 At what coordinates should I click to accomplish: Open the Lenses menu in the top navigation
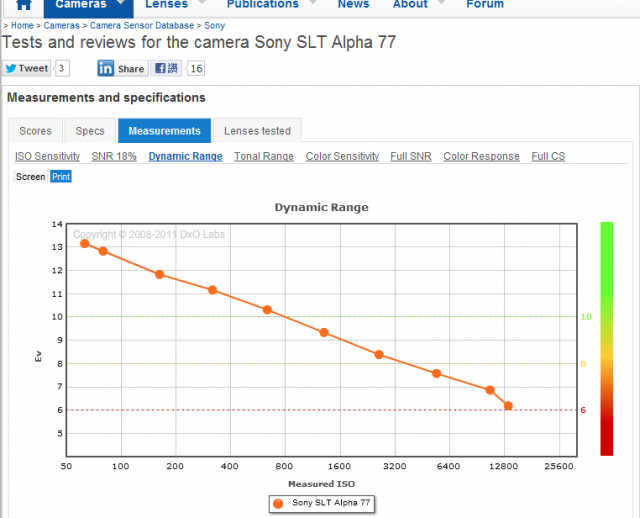(x=167, y=5)
